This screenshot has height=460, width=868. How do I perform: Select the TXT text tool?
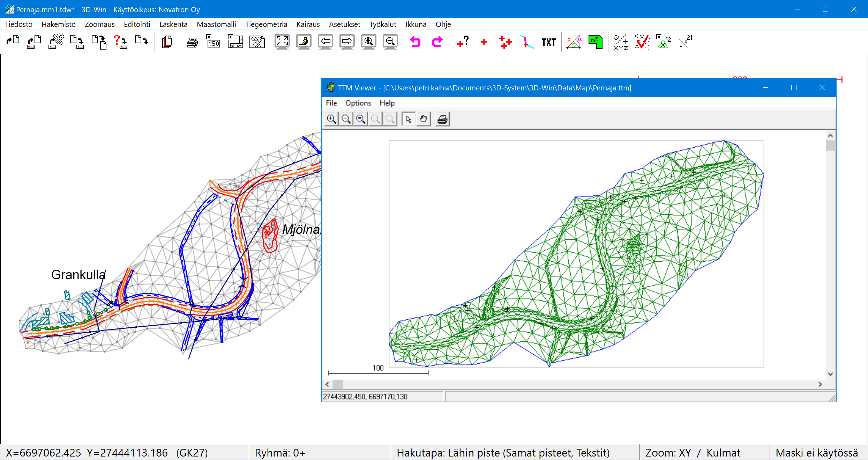coord(548,42)
